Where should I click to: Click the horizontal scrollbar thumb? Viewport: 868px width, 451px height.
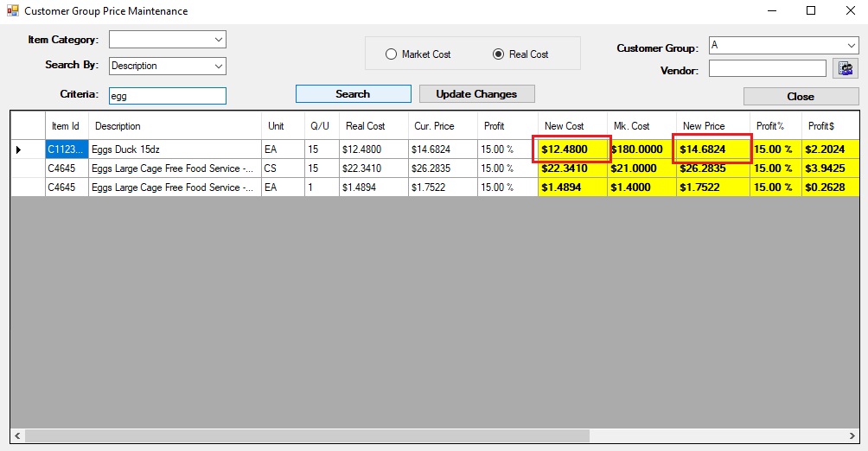[x=307, y=436]
